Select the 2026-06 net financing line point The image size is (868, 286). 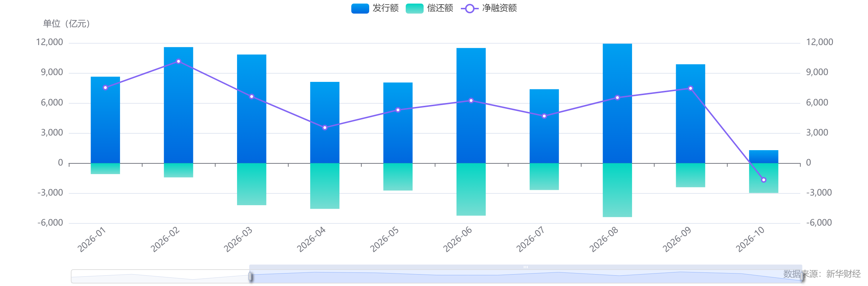471,100
